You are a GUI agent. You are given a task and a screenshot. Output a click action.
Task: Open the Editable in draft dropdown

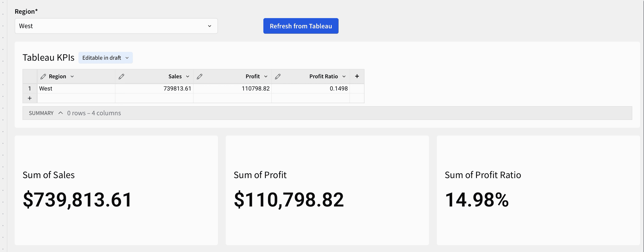click(106, 58)
